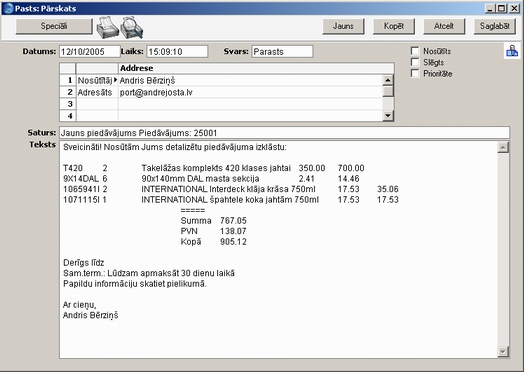
Task: Click the address list scroll down arrow
Action: point(388,116)
